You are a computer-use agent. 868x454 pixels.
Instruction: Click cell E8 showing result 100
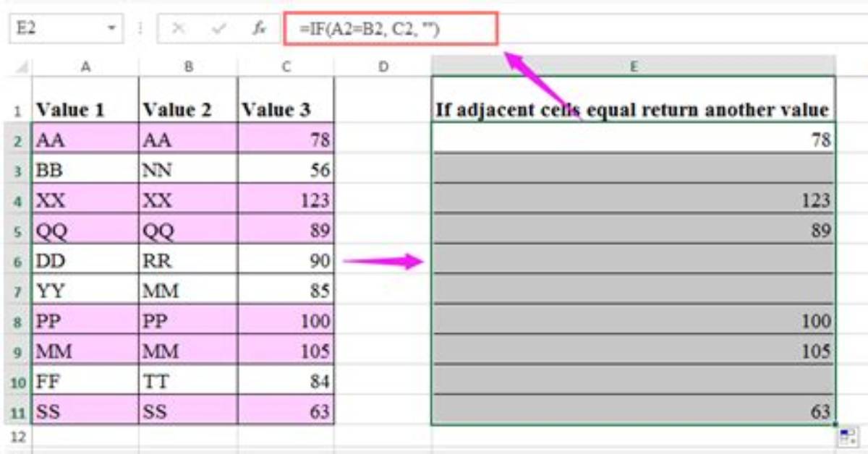634,320
